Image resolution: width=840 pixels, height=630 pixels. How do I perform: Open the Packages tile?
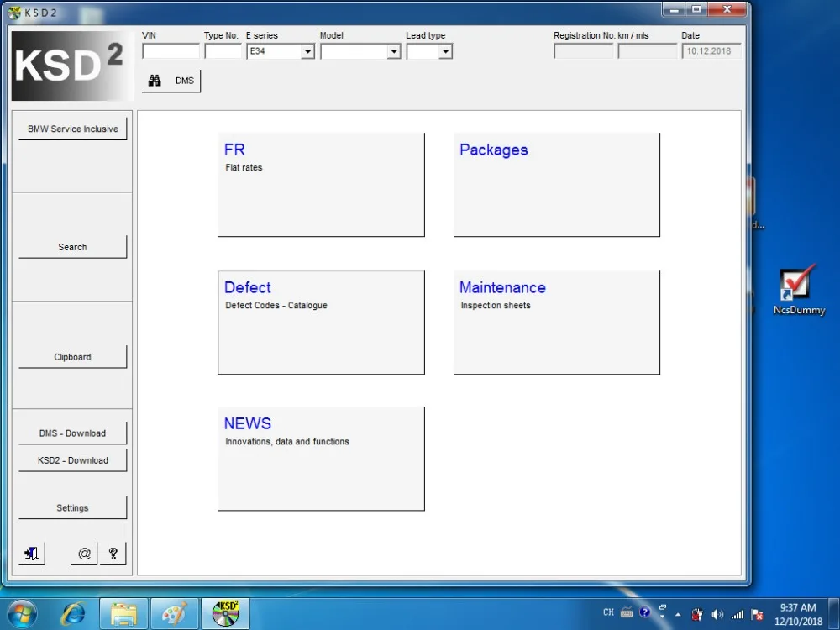pyautogui.click(x=557, y=185)
